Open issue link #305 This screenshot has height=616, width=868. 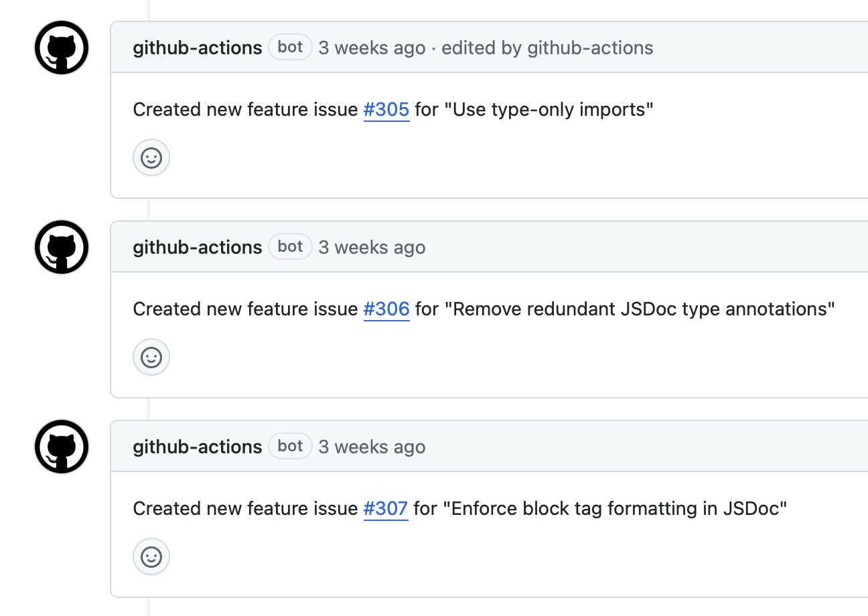[386, 109]
